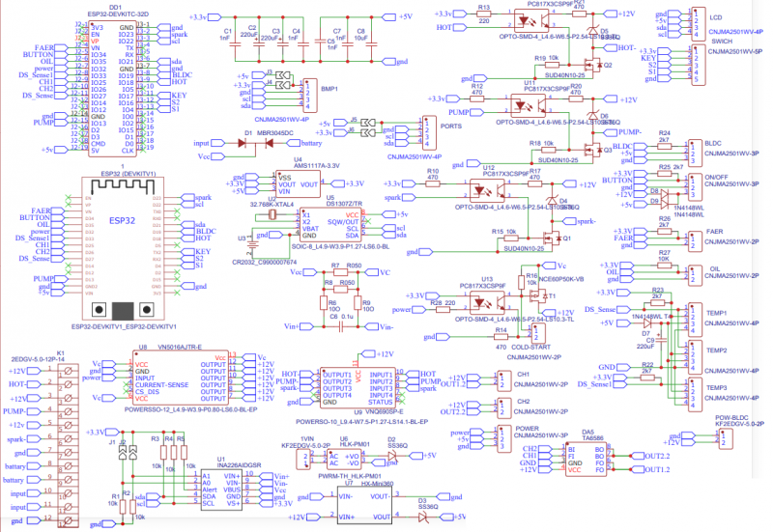Select the D1 MBR3045DC dual diode symbol

258,142
